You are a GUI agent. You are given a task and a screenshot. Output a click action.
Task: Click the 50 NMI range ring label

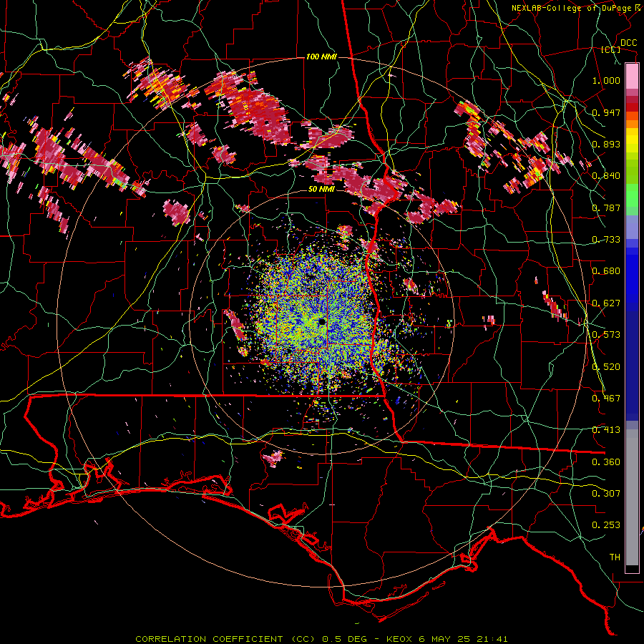click(321, 189)
